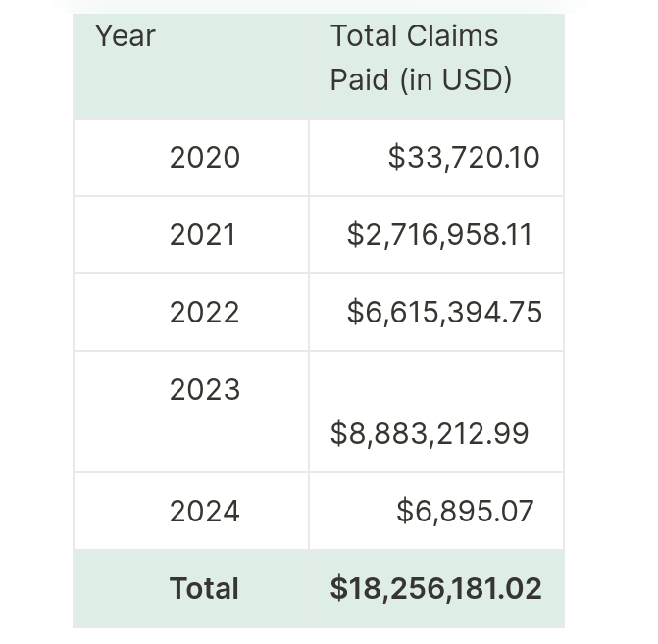
Task: Select the 2020 year cell
Action: 204,158
